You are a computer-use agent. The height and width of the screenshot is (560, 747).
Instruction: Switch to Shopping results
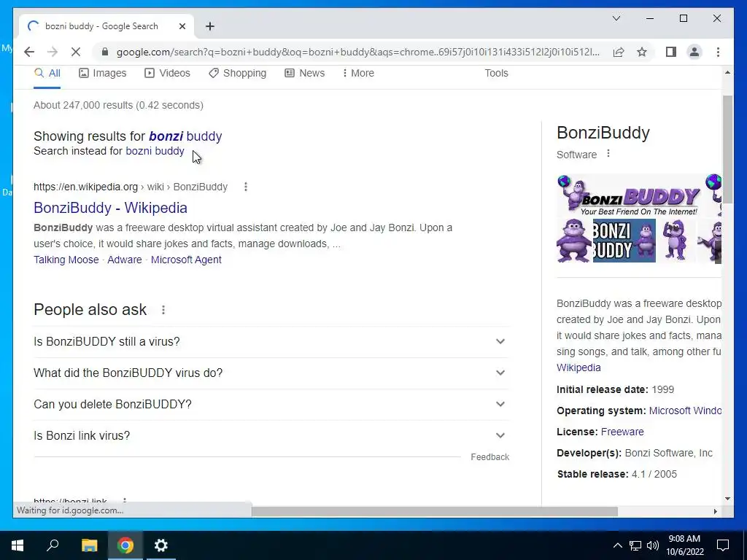[237, 74]
